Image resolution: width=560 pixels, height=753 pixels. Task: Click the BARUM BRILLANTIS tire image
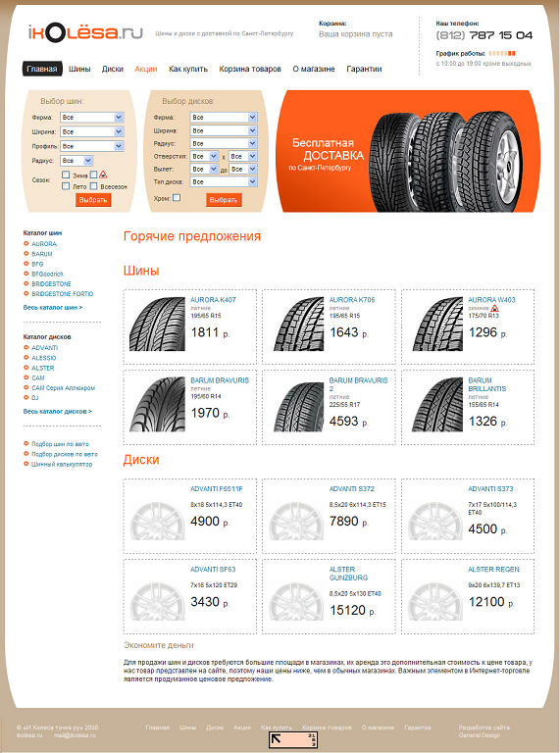pyautogui.click(x=437, y=404)
